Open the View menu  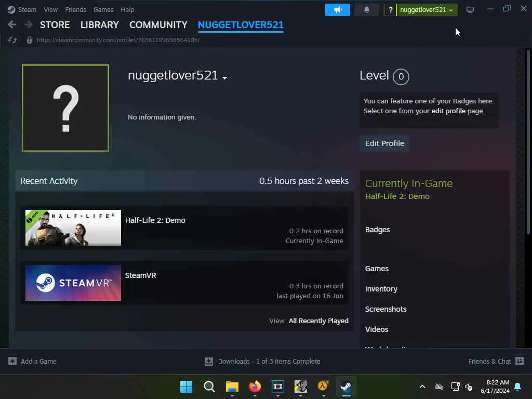[x=50, y=9]
